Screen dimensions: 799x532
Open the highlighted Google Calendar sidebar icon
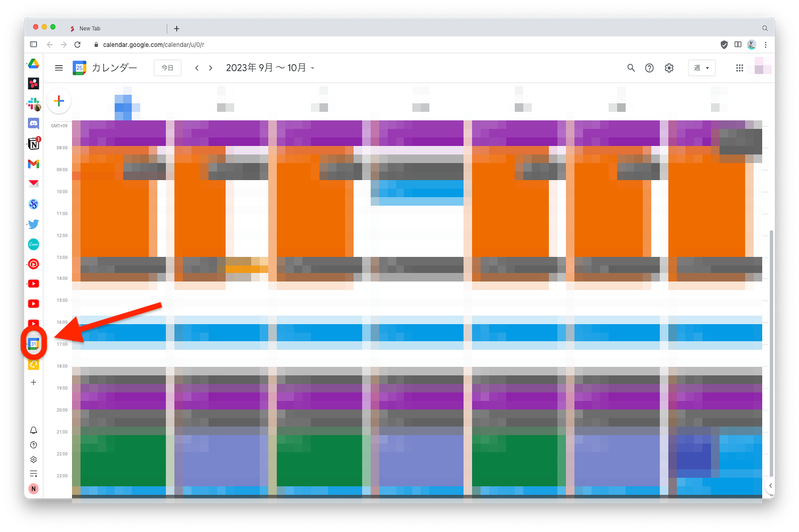[33, 343]
